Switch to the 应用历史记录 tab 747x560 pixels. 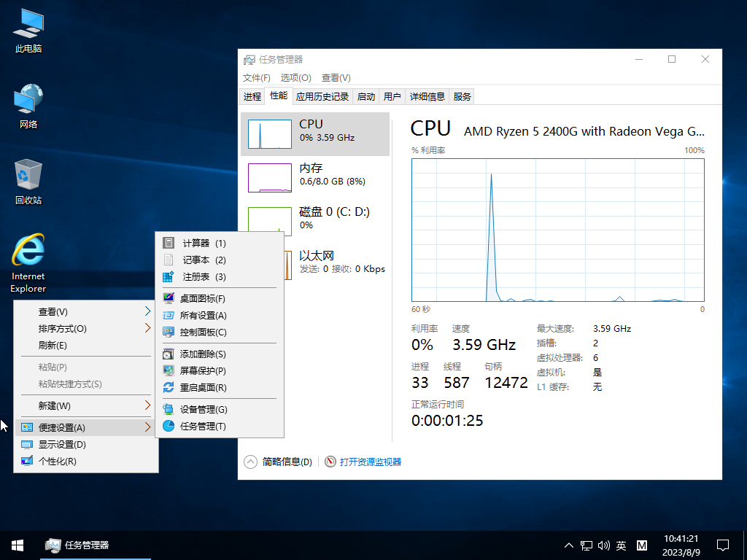[322, 97]
